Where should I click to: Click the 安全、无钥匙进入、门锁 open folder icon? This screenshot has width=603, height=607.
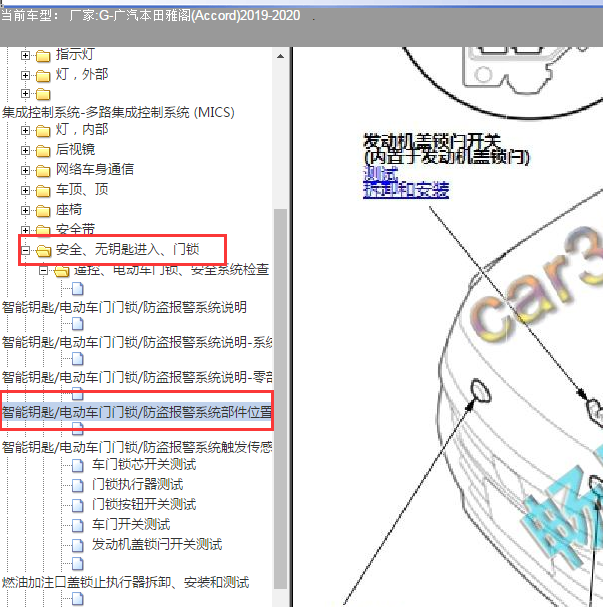[x=43, y=251]
